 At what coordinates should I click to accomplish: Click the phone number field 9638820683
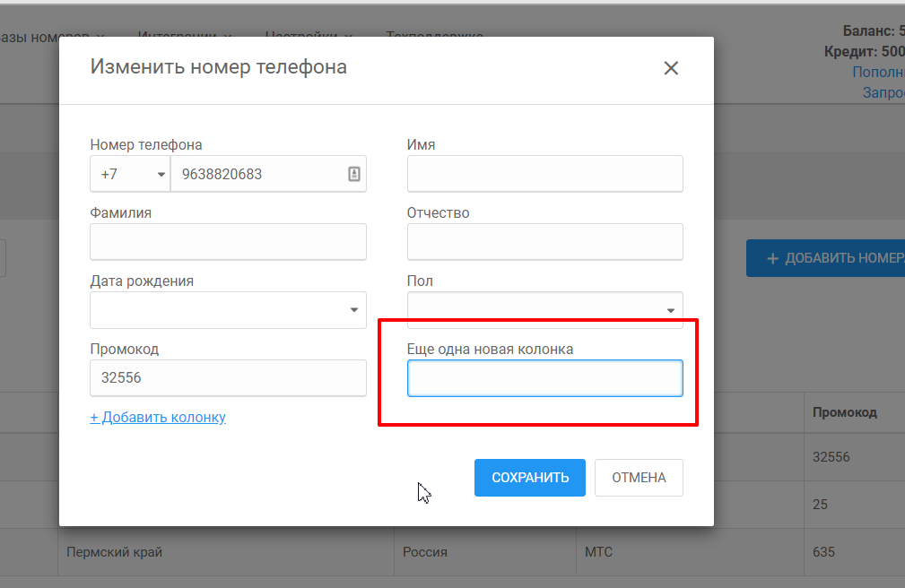pos(268,174)
